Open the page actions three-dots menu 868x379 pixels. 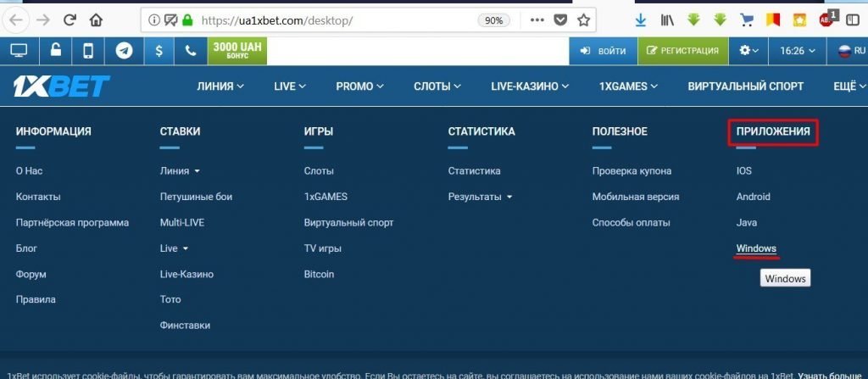click(x=537, y=20)
